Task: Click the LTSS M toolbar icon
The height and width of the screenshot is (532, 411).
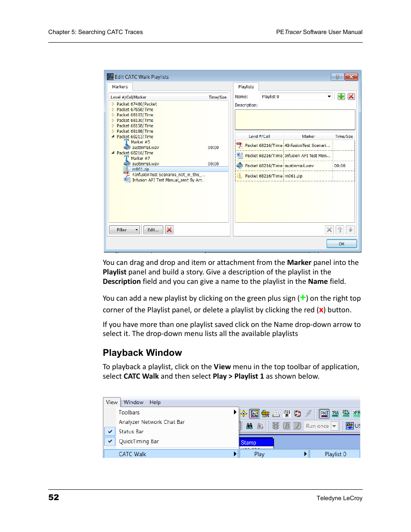Action: coord(287,414)
